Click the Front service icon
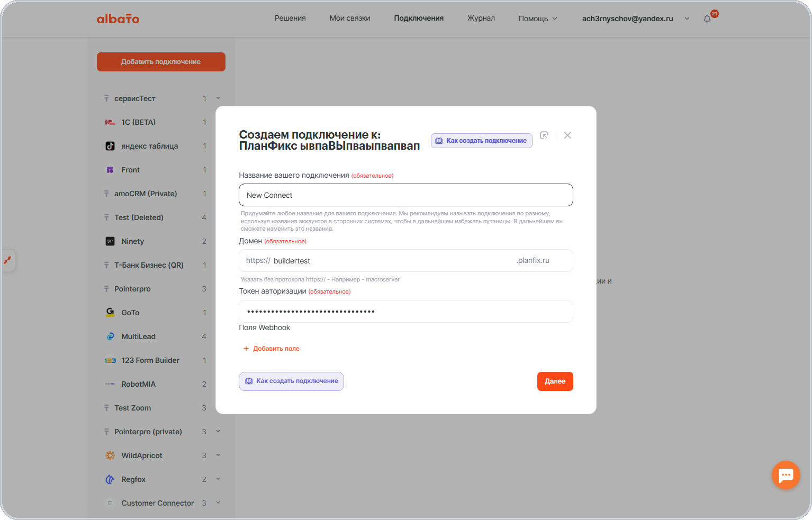Viewport: 812px width, 520px height. pos(110,170)
